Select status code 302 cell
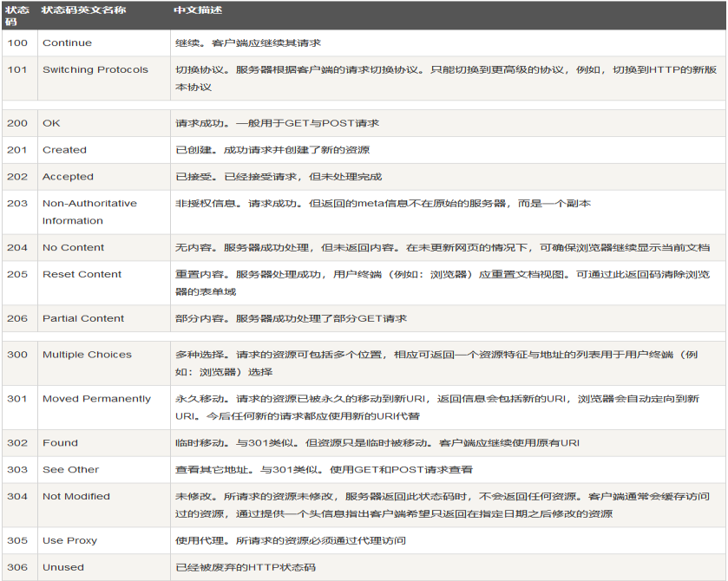The height and width of the screenshot is (581, 728). pyautogui.click(x=19, y=443)
